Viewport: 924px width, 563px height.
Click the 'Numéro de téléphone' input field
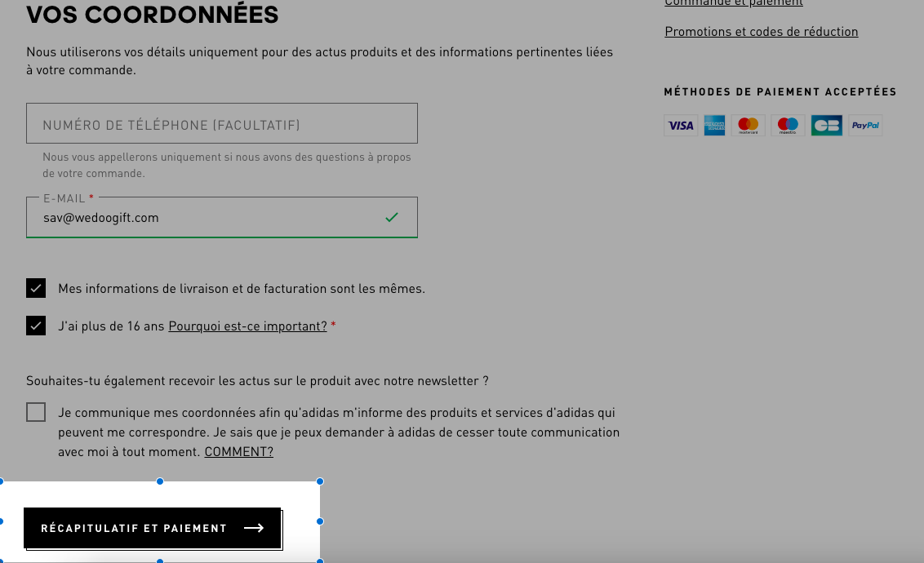pyautogui.click(x=222, y=123)
